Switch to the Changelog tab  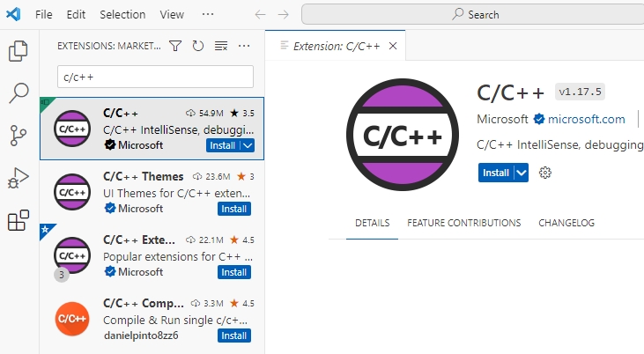pyautogui.click(x=566, y=223)
